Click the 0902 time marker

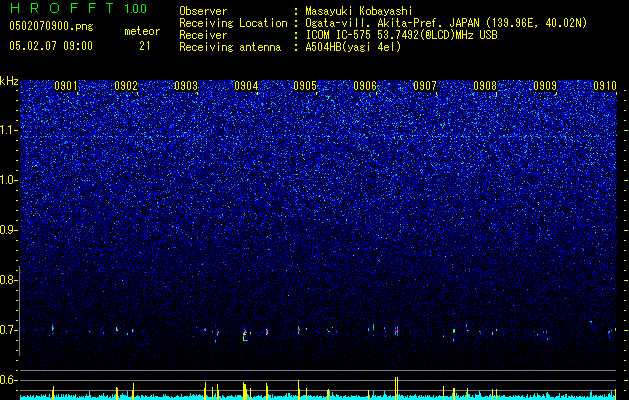pos(126,86)
